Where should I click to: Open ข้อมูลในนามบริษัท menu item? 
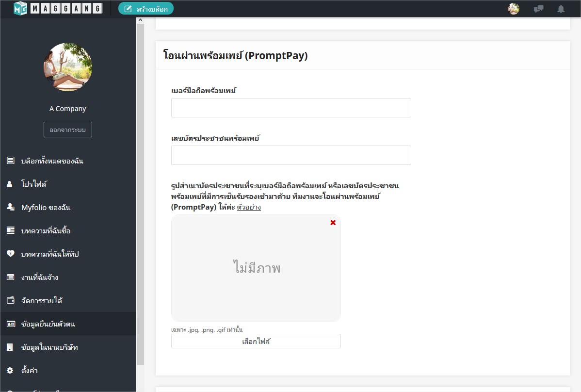[49, 347]
